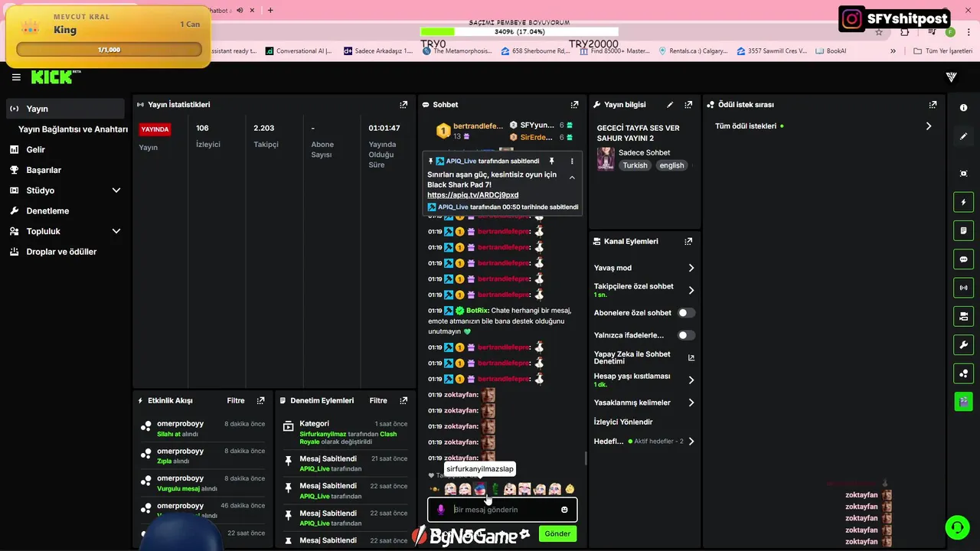Pop out the Kanal Eylemleri panel
980x551 pixels.
point(688,241)
